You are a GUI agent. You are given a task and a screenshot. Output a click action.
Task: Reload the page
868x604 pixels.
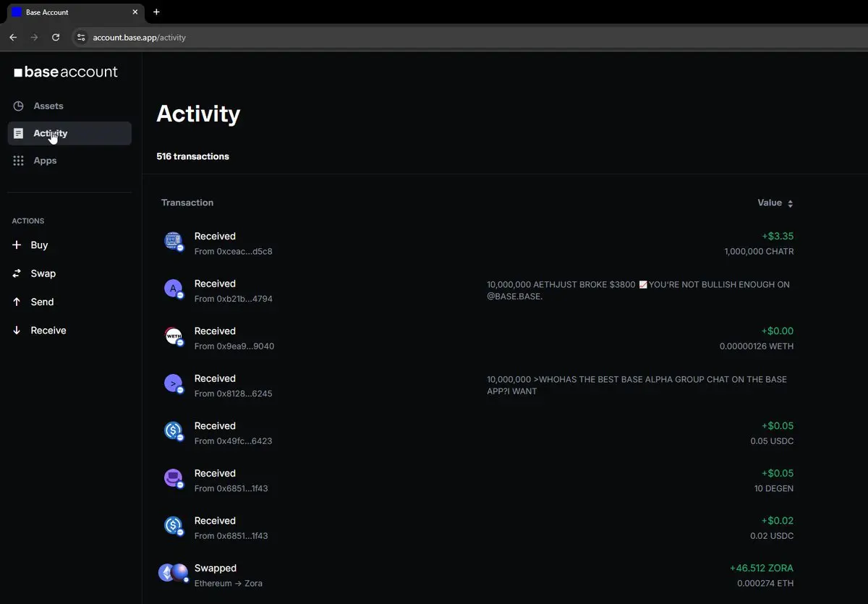click(56, 37)
